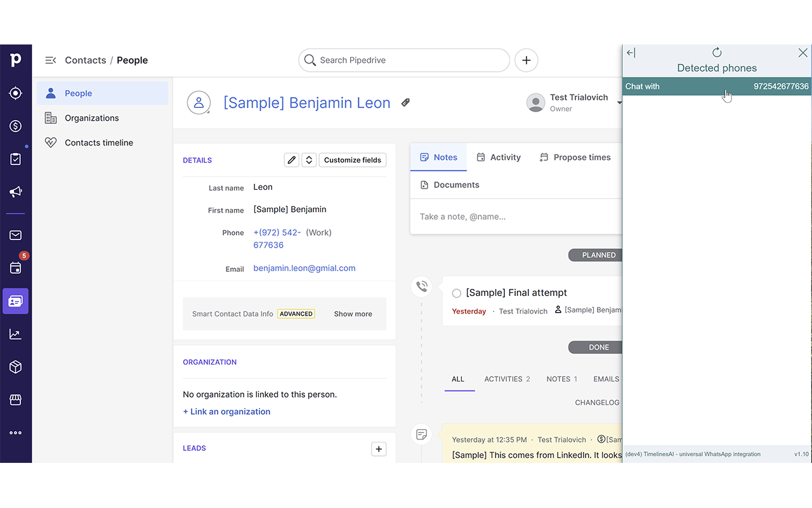812x508 pixels.
Task: Open the Activities calendar with notification badge
Action: [15, 267]
